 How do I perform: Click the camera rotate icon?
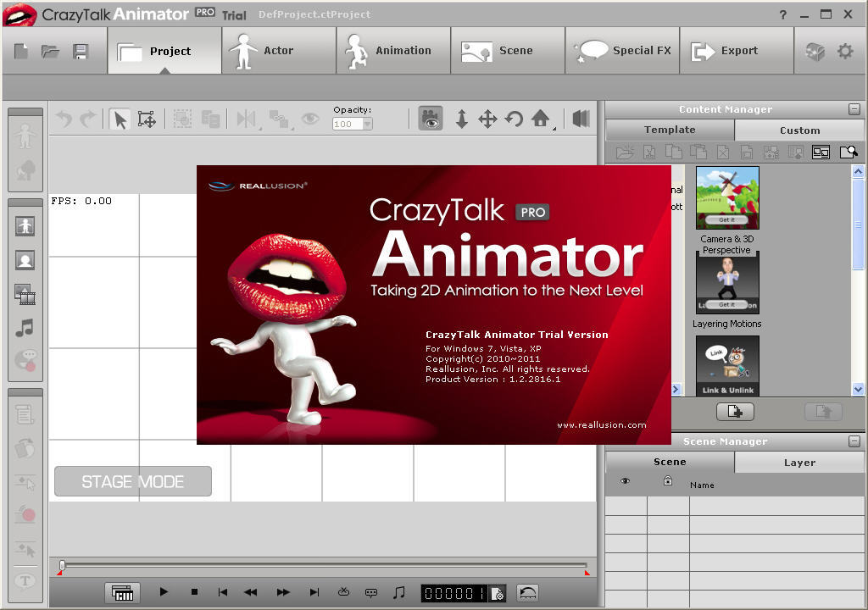point(515,119)
